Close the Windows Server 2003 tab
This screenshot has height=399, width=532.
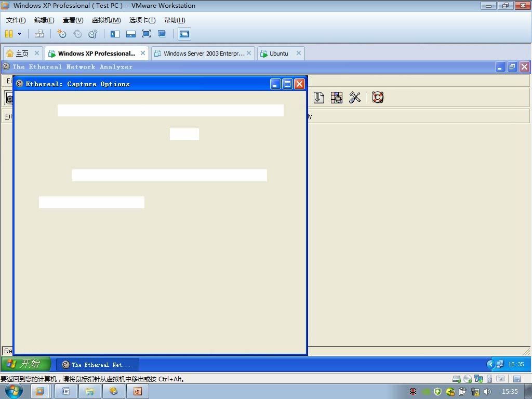click(249, 53)
